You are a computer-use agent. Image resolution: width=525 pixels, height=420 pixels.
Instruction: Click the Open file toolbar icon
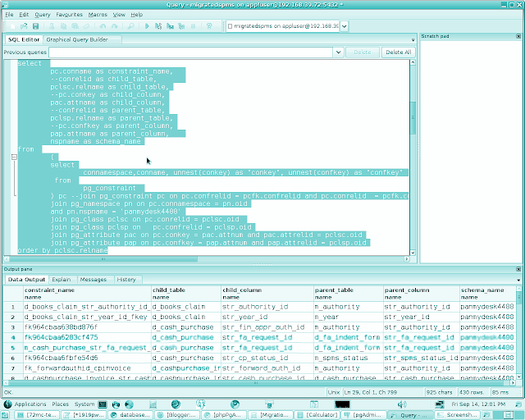pyautogui.click(x=24, y=26)
